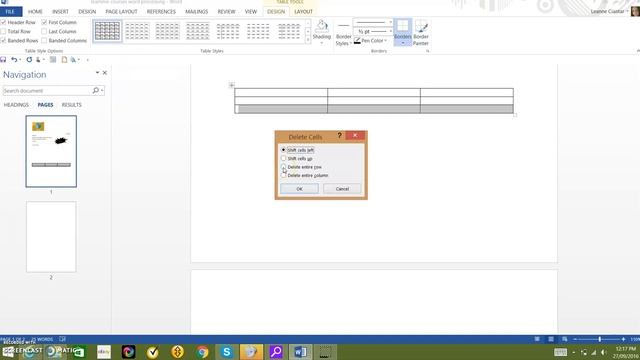Toggle First Column checkbox
This screenshot has height=360, width=640.
tap(44, 22)
